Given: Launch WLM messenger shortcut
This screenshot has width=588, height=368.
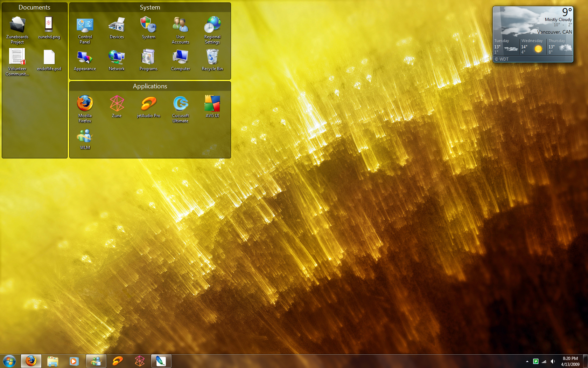Looking at the screenshot, I should tap(85, 139).
